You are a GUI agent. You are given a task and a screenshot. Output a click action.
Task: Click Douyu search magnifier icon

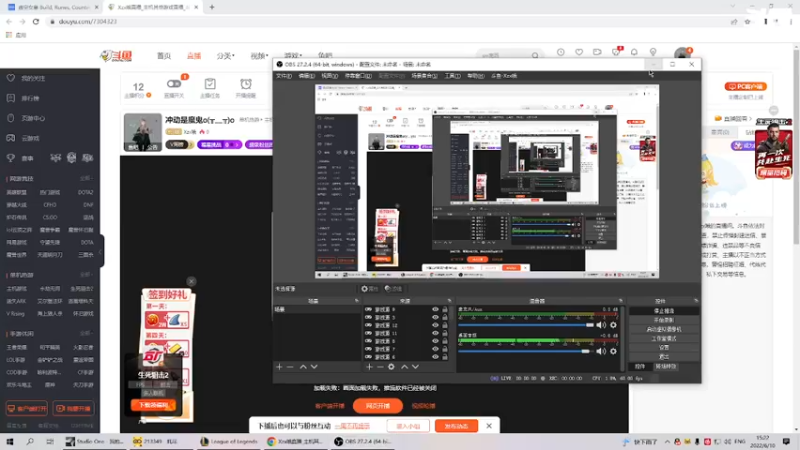click(535, 55)
